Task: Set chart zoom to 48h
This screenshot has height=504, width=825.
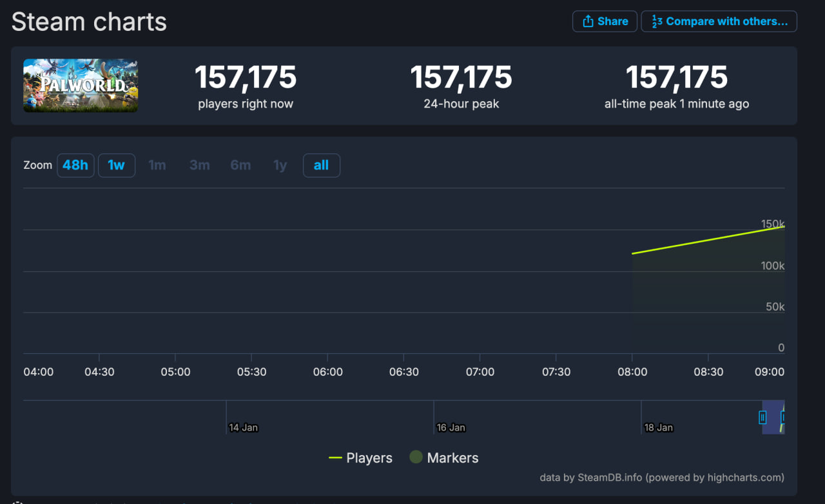Action: [75, 165]
